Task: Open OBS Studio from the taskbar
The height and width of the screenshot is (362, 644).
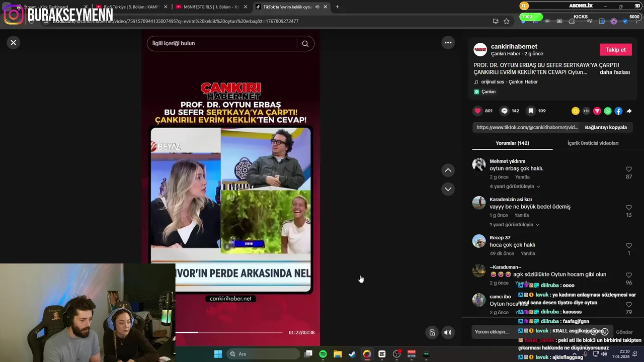Action: tap(397, 354)
